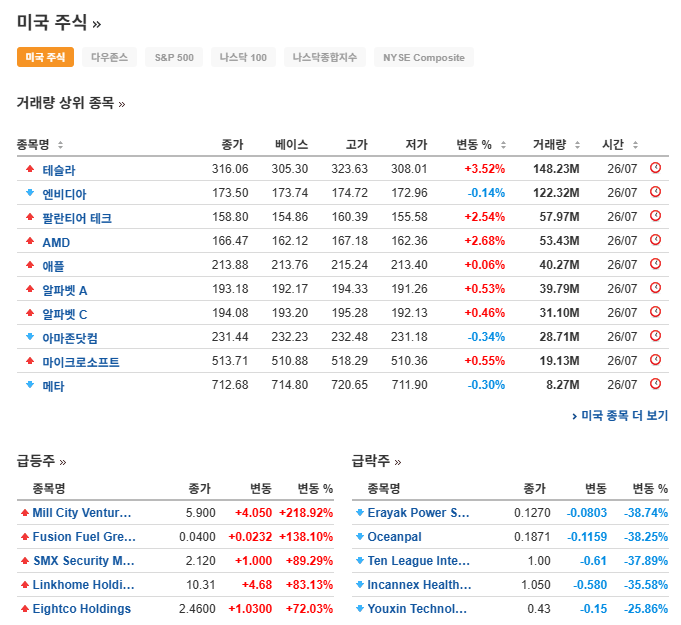
Task: Switch to the 다우존스 tab
Action: (109, 57)
